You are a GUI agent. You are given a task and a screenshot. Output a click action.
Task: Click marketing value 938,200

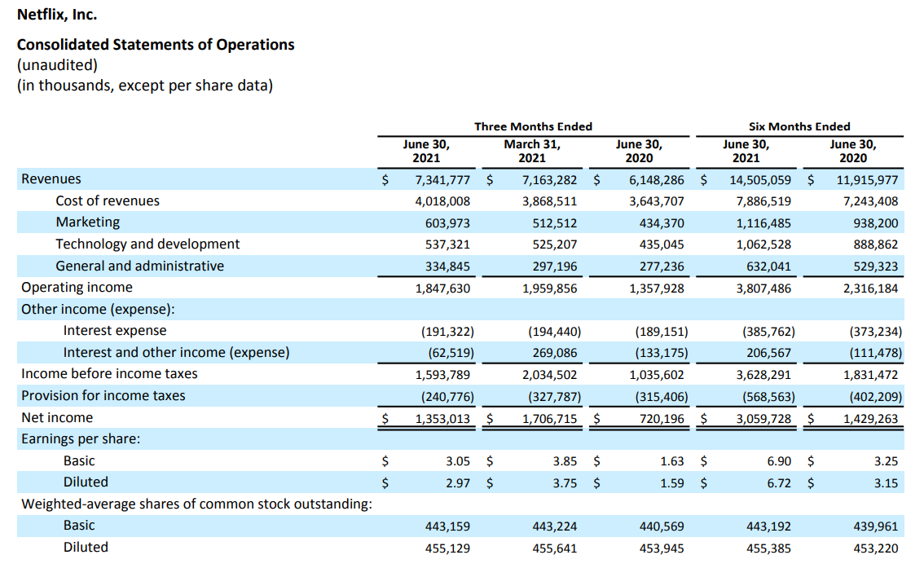coord(876,223)
